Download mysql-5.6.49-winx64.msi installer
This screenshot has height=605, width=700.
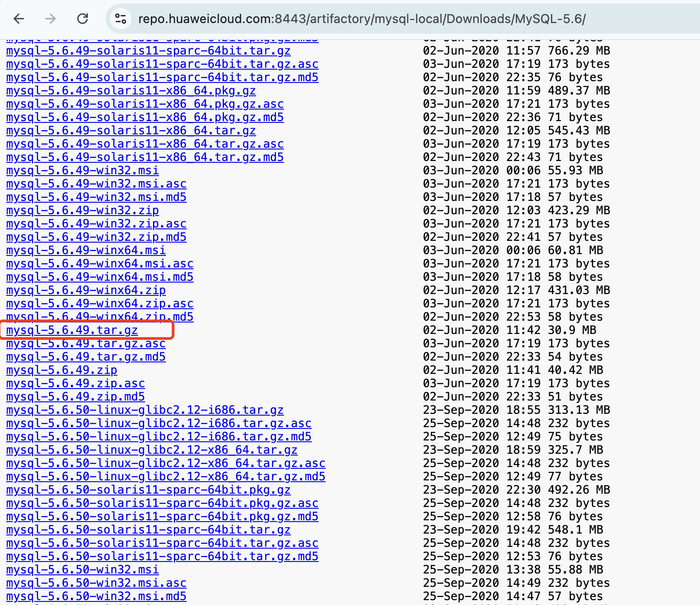point(86,250)
